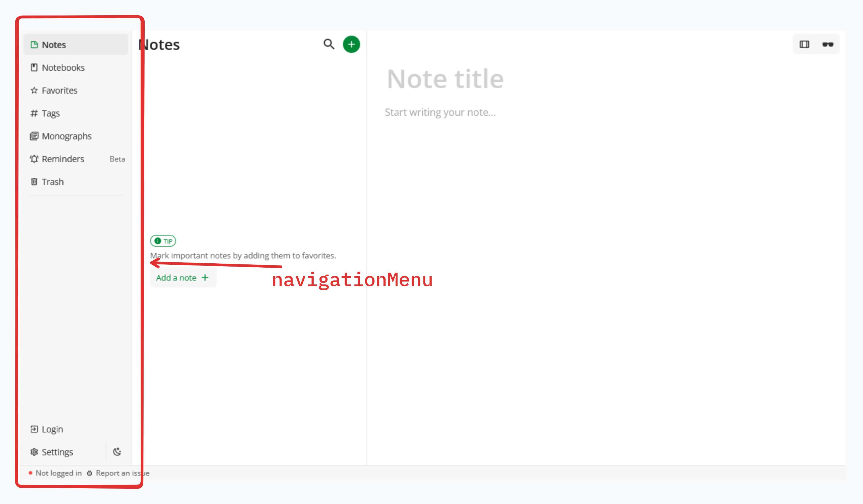Click the Start writing your note area
Screen dimensions: 863x504
pos(440,112)
